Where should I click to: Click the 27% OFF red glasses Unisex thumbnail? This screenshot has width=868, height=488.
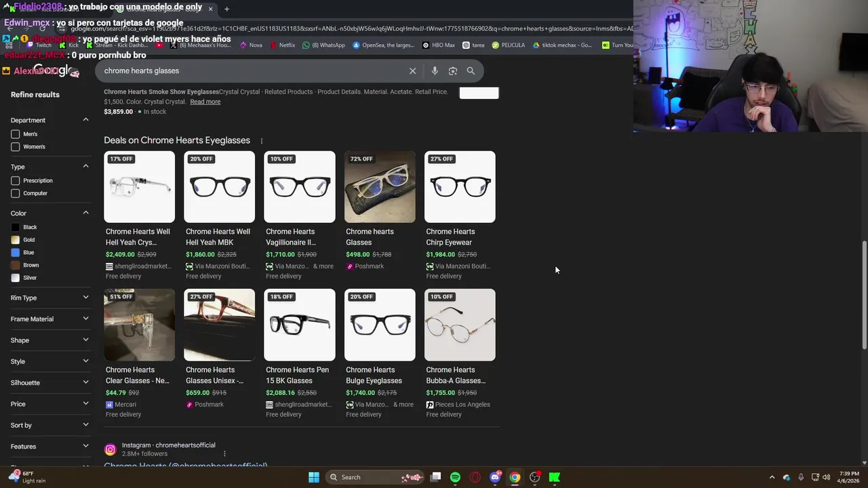pos(219,325)
